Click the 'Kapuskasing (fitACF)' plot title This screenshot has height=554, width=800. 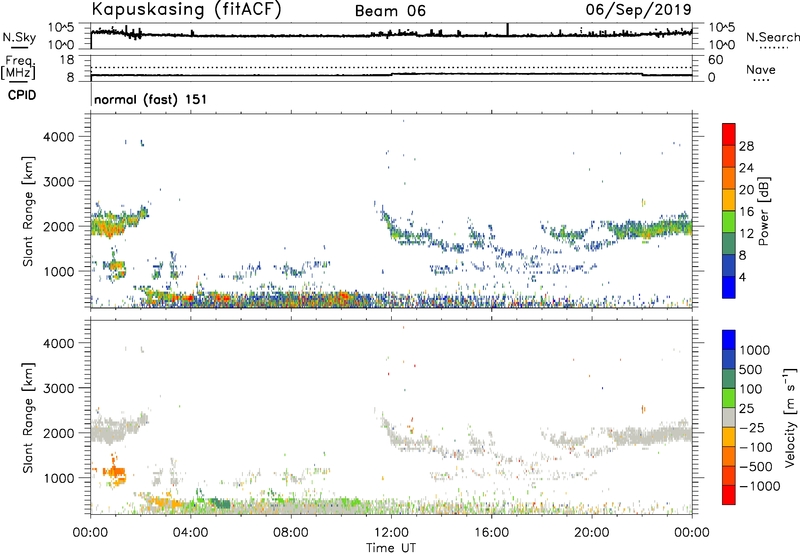tap(187, 9)
